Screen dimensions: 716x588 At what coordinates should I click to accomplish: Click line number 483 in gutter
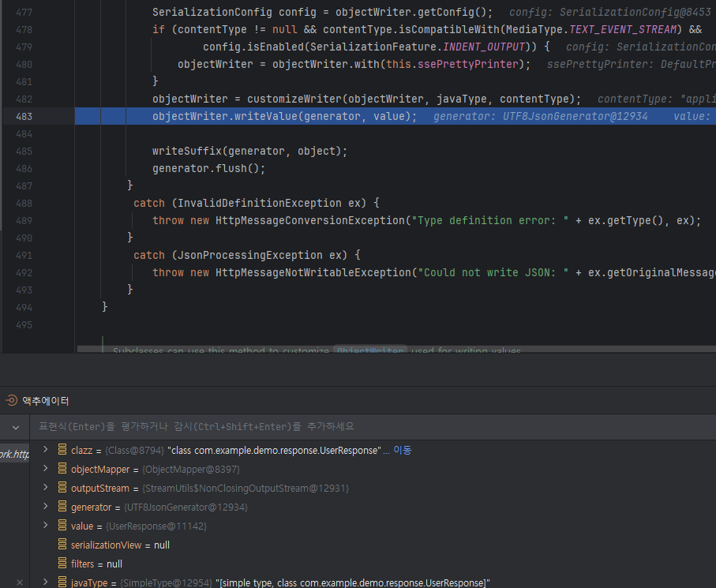24,116
